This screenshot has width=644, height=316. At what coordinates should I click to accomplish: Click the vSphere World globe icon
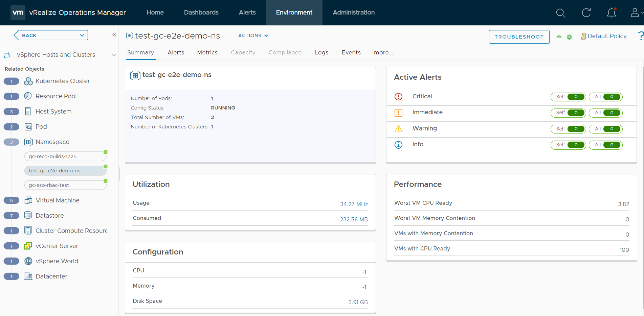[x=28, y=261]
